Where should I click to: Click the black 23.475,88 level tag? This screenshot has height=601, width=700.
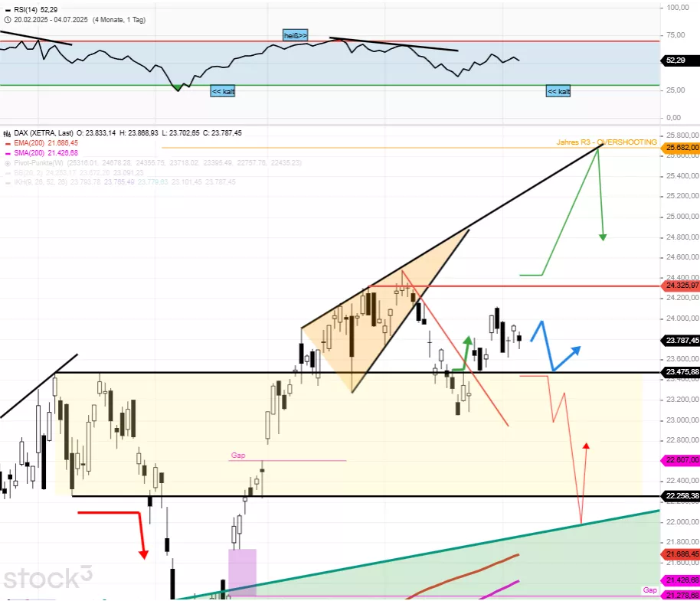tap(682, 372)
